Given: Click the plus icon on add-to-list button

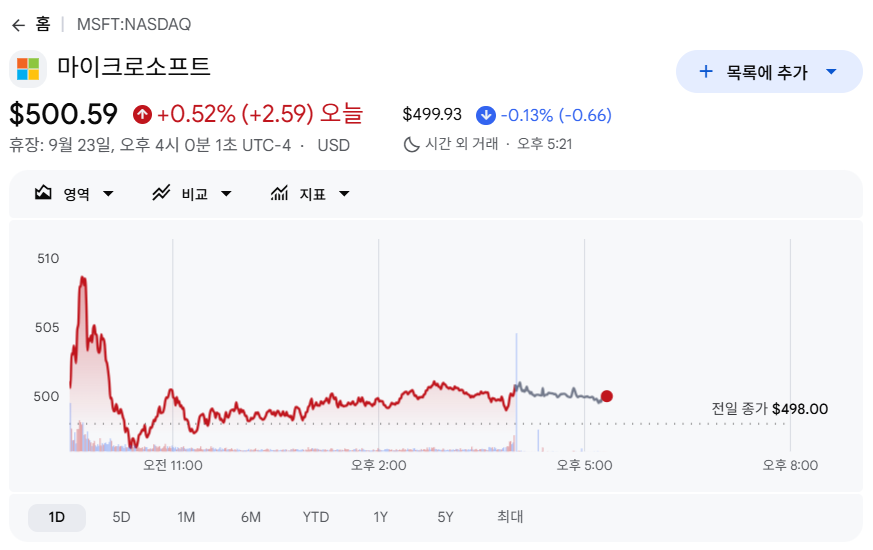Looking at the screenshot, I should pyautogui.click(x=706, y=71).
